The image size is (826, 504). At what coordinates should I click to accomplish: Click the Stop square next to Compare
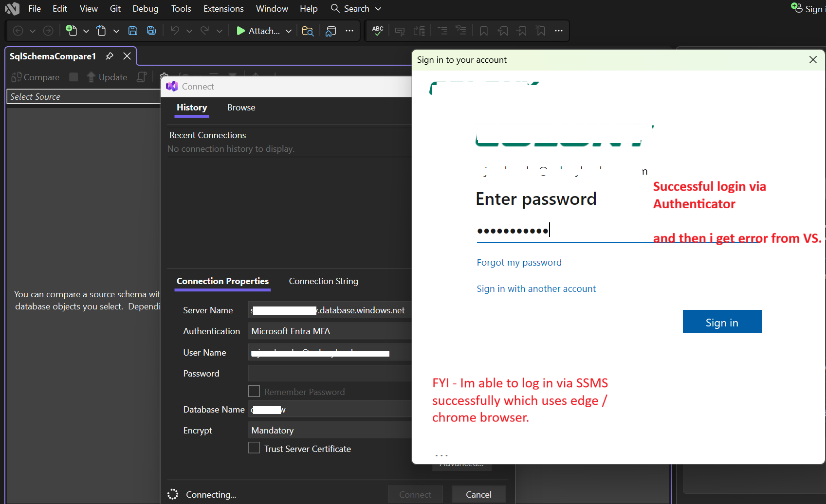pyautogui.click(x=73, y=77)
